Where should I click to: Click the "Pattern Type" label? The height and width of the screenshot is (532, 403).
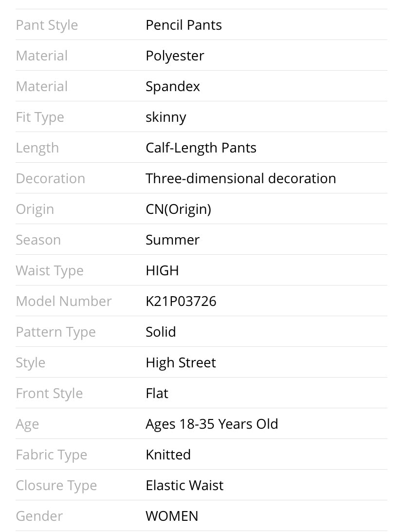tap(55, 332)
